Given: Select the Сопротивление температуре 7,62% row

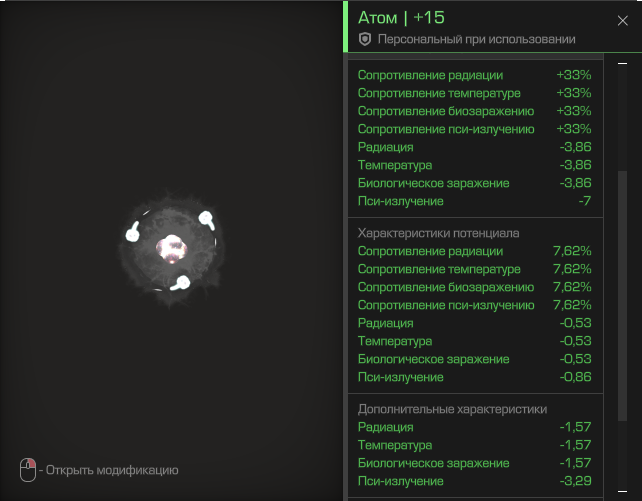Looking at the screenshot, I should pyautogui.click(x=475, y=269).
